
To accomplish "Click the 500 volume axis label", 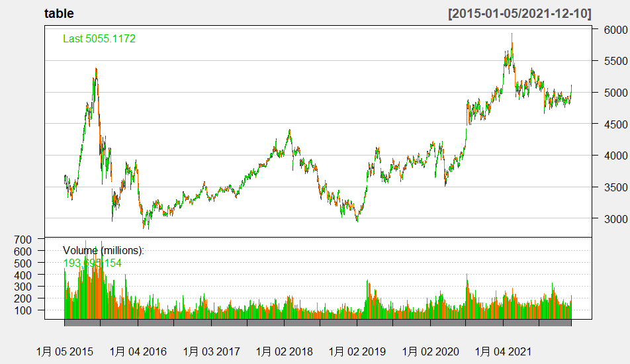I will pos(23,263).
